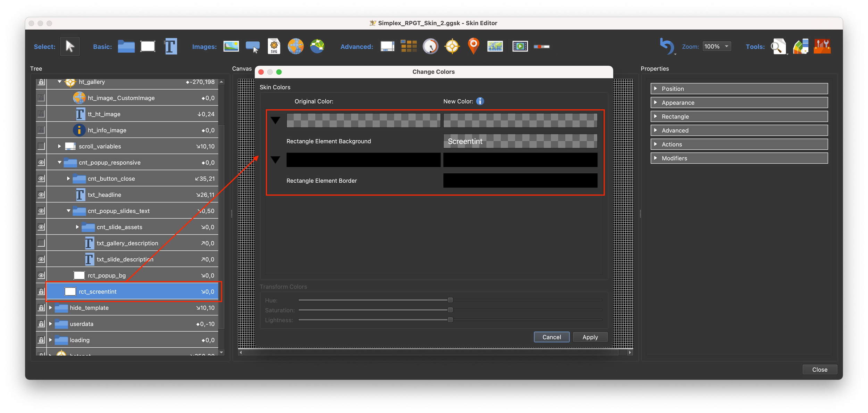Toggle visibility eye for txt_headline
The width and height of the screenshot is (868, 413).
pyautogui.click(x=41, y=195)
